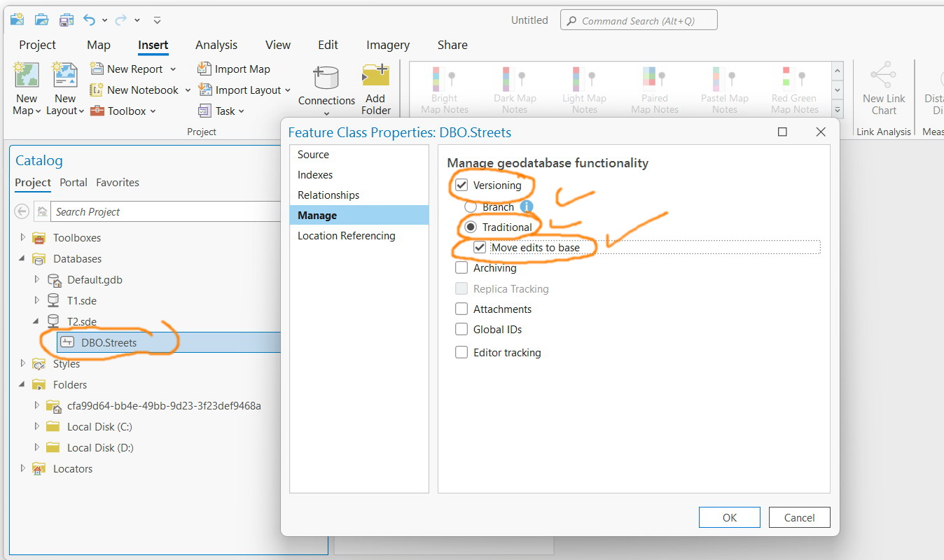Select the Local Disk (C:) folder

(99, 427)
